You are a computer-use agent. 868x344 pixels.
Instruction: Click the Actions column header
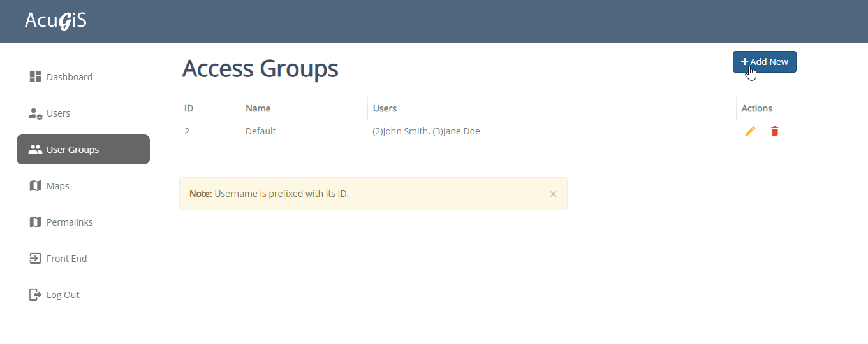(756, 108)
